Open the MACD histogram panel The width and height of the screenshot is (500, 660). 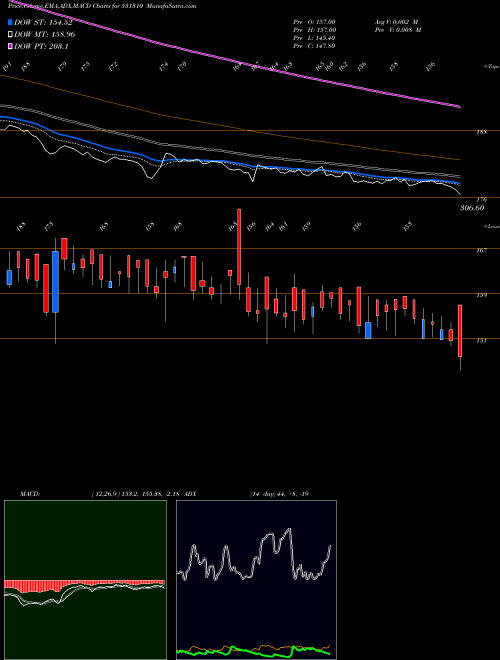(x=85, y=580)
